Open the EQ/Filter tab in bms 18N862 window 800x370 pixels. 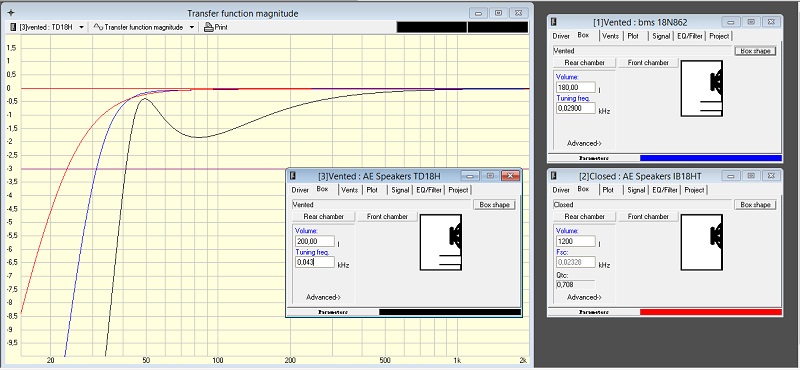pyautogui.click(x=690, y=36)
